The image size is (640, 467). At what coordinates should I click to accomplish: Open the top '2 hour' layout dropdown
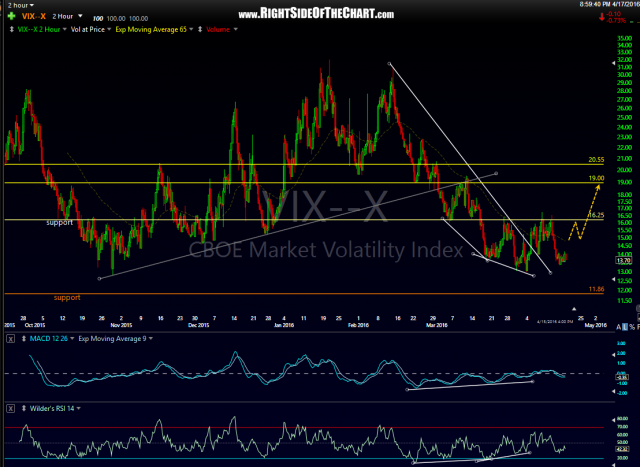(21, 5)
